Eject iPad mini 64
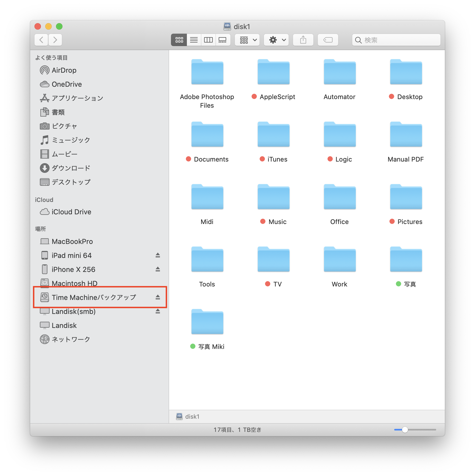The width and height of the screenshot is (475, 476). click(158, 255)
